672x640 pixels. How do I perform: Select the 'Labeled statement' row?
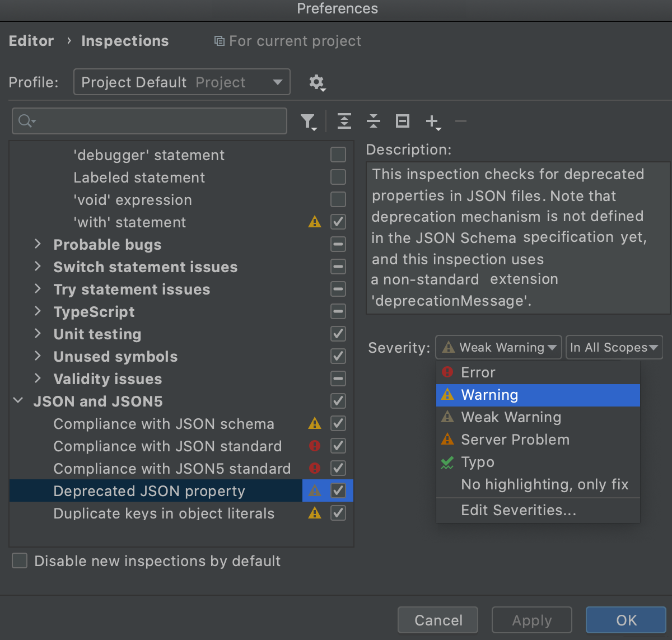[x=181, y=177]
